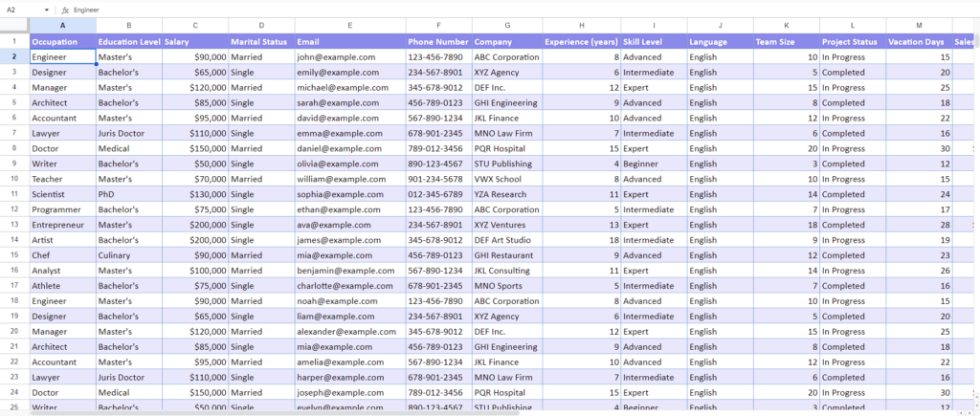Select column M header
Screen dimensions: 980x416
919,26
